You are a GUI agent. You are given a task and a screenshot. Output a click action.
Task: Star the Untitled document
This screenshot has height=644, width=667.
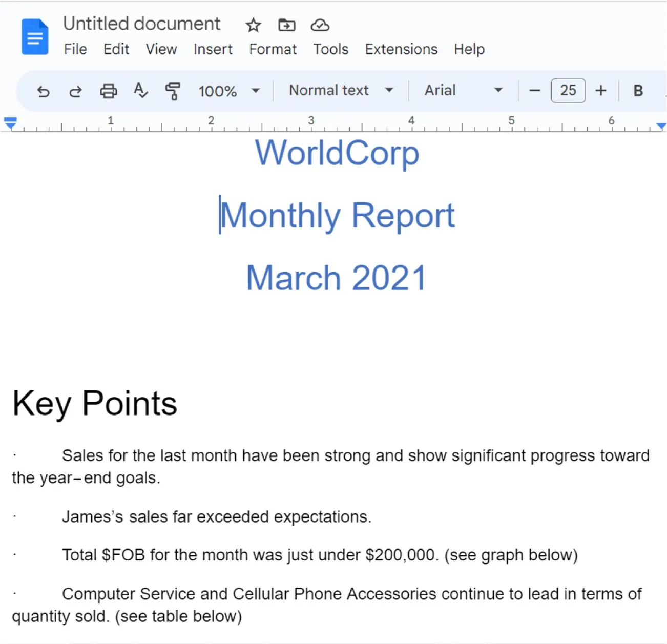253,25
